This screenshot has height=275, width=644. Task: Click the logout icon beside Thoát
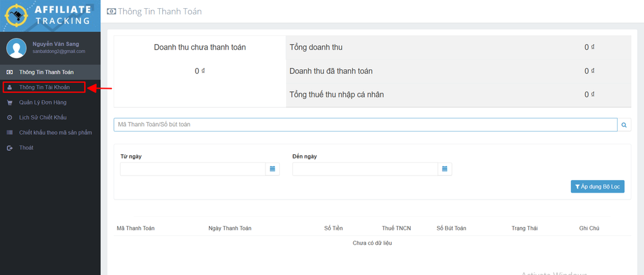(9, 148)
